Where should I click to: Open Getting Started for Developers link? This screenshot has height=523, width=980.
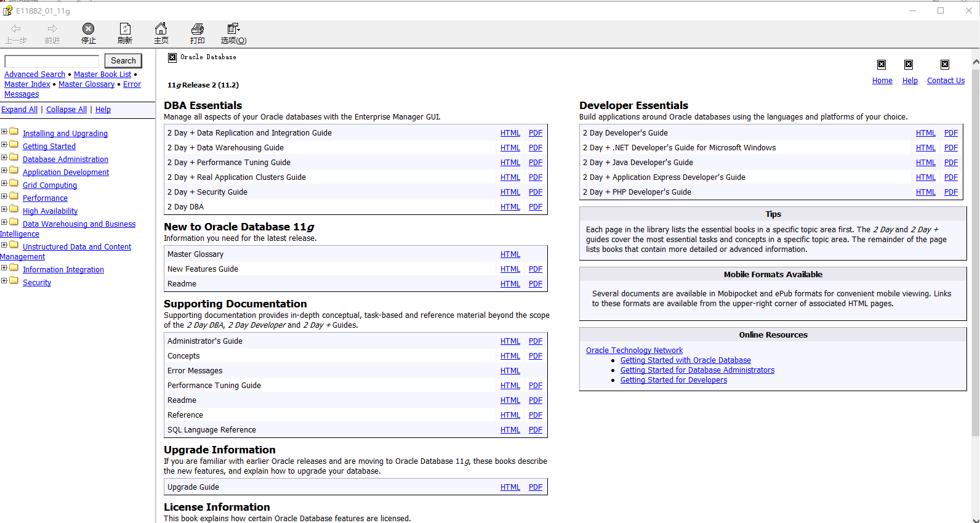point(673,380)
